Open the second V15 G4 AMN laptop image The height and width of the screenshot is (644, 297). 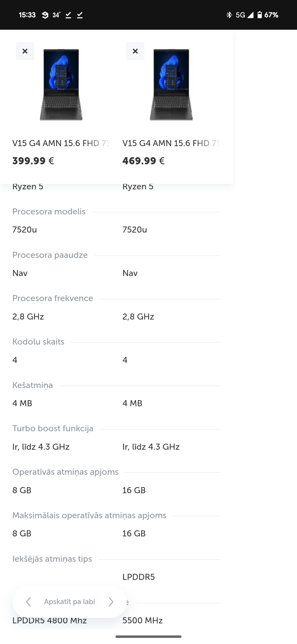(x=171, y=84)
